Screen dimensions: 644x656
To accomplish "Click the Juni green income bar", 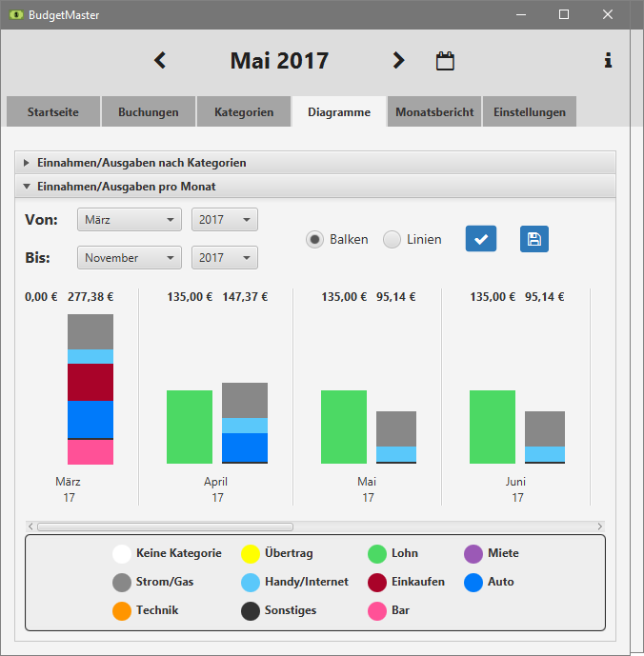I will (x=493, y=427).
